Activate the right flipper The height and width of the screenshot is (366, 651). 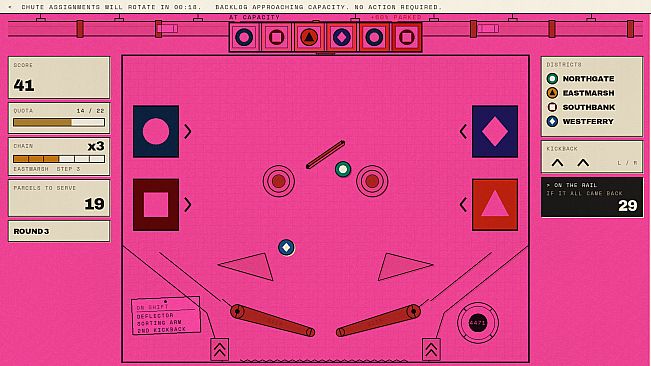(379, 320)
